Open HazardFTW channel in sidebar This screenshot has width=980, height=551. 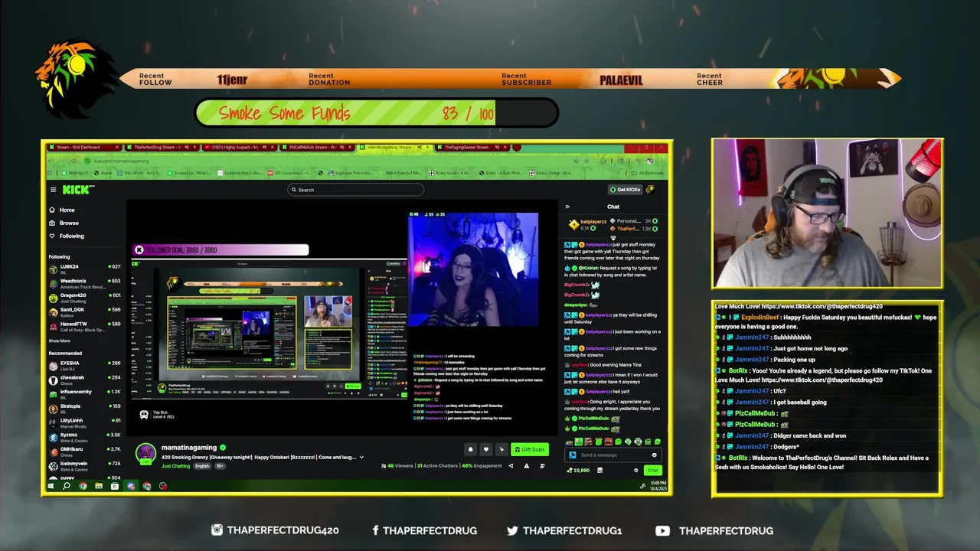point(85,325)
